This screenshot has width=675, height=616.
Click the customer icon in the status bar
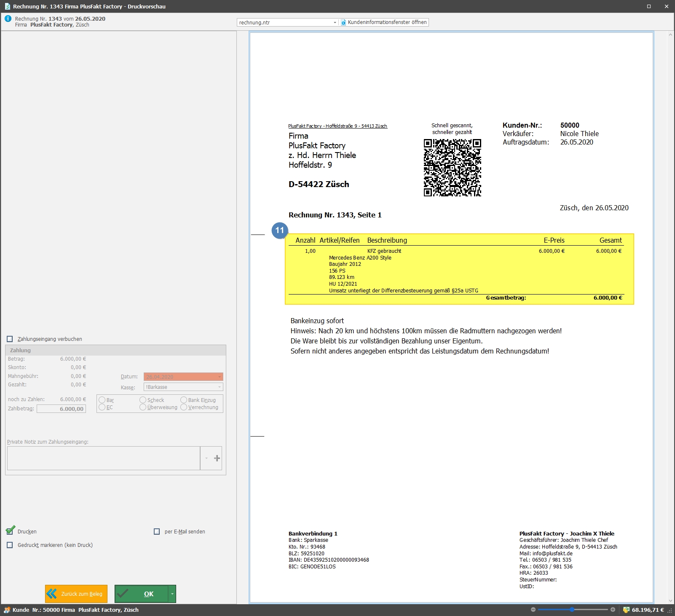(7, 610)
